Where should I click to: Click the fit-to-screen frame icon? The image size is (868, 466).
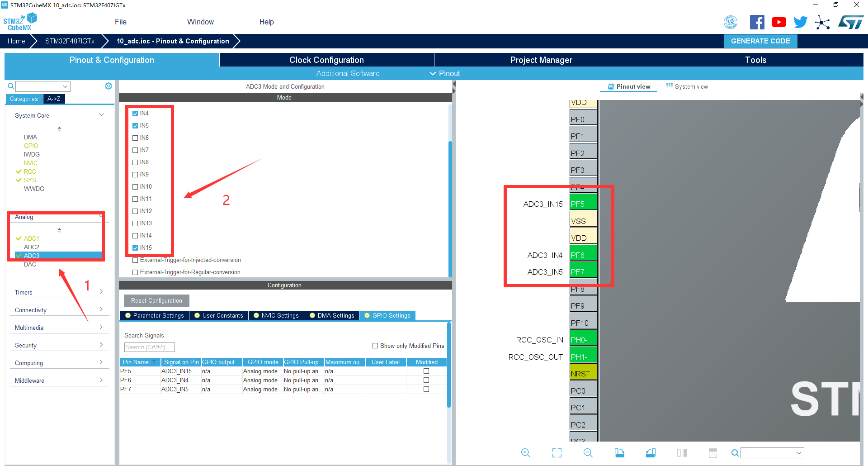557,453
